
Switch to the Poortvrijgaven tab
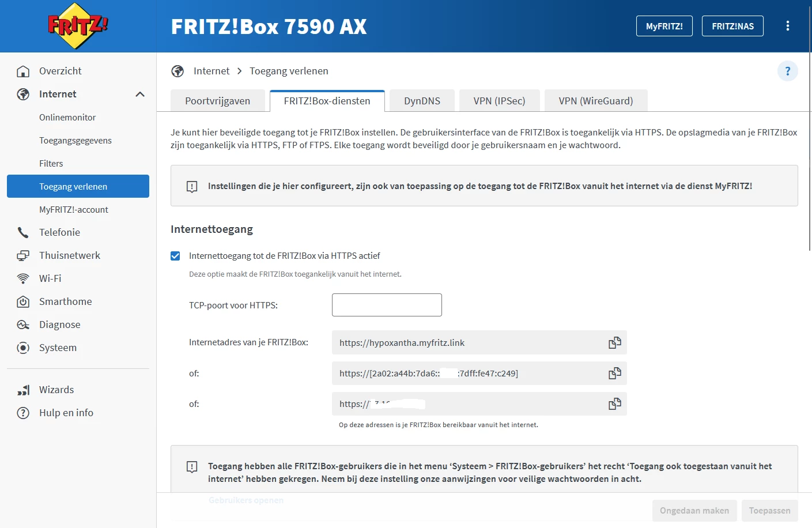pos(218,101)
